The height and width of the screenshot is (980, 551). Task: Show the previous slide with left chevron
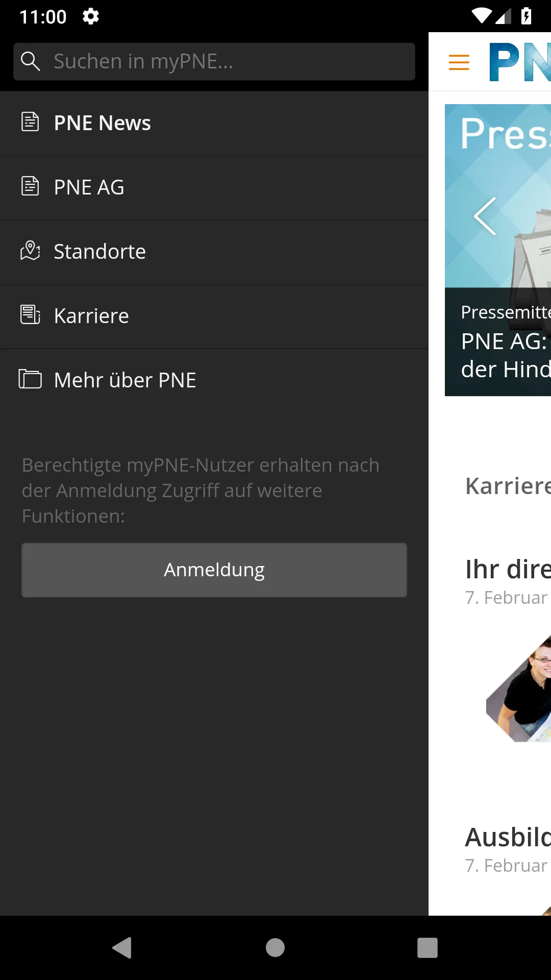pyautogui.click(x=485, y=216)
